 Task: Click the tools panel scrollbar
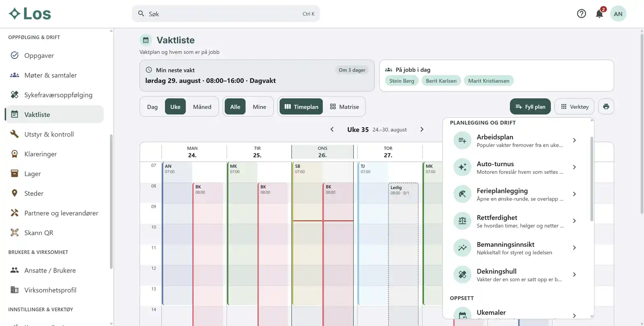(592, 179)
